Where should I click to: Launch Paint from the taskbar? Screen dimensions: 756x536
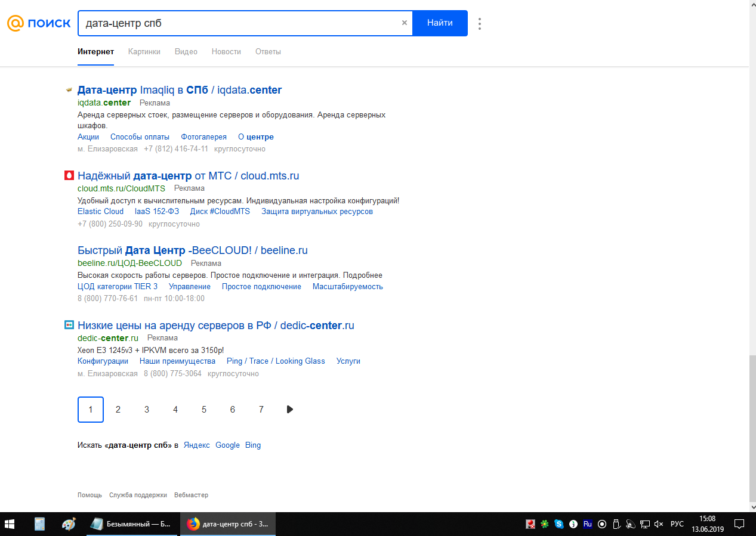click(69, 524)
